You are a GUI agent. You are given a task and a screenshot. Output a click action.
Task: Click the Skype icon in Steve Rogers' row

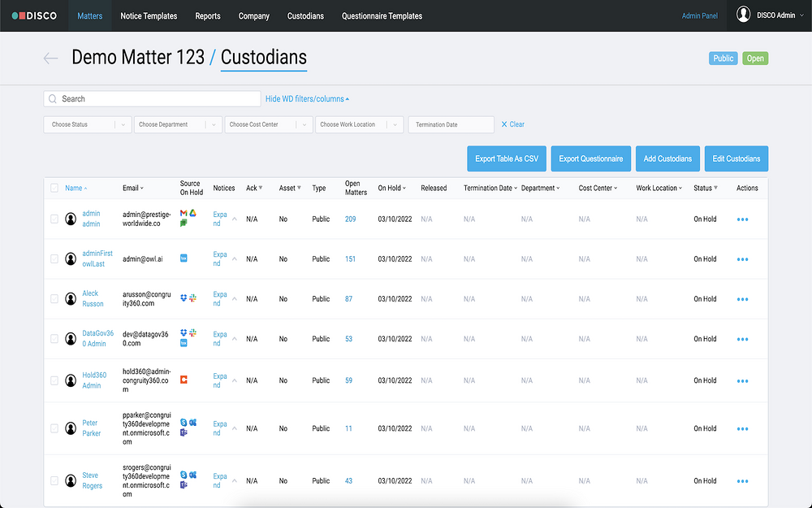184,475
